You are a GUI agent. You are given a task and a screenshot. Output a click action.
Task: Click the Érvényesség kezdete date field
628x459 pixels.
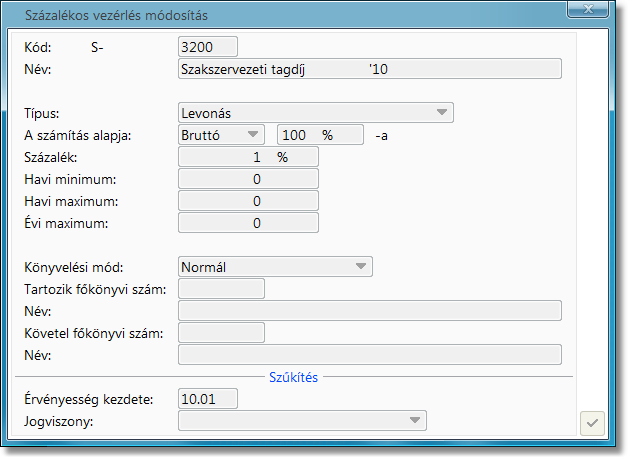[x=208, y=399]
